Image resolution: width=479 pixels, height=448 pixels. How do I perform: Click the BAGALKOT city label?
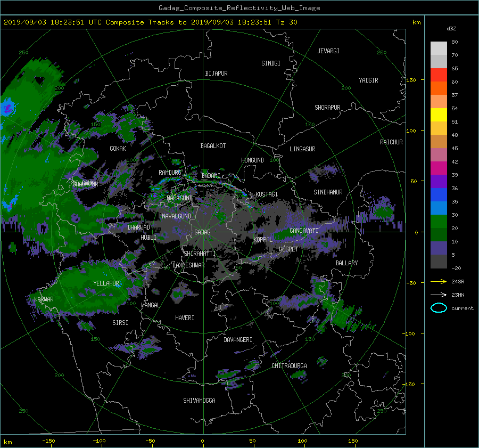tap(213, 146)
